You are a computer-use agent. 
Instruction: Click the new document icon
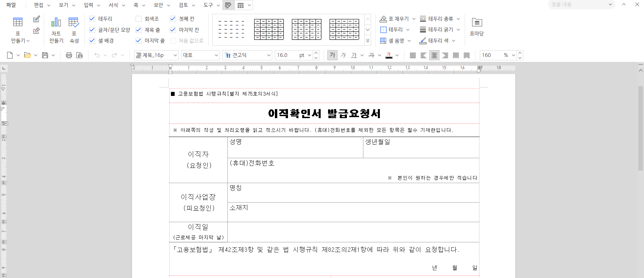point(10,55)
